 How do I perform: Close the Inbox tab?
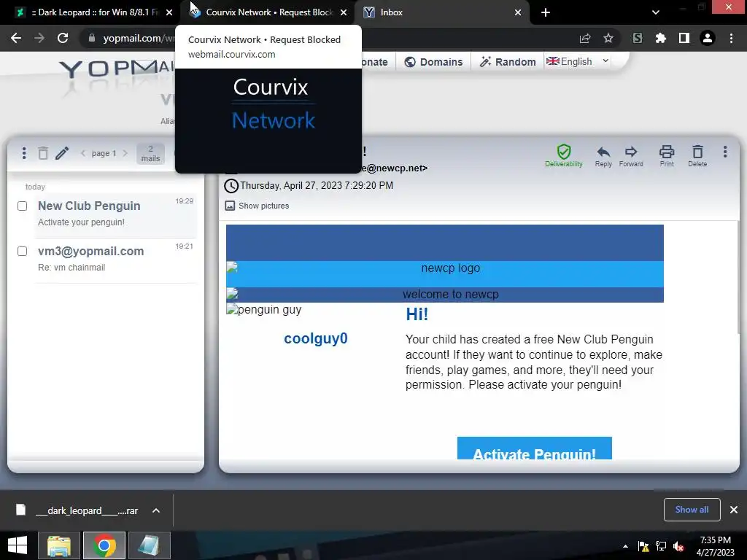518,12
